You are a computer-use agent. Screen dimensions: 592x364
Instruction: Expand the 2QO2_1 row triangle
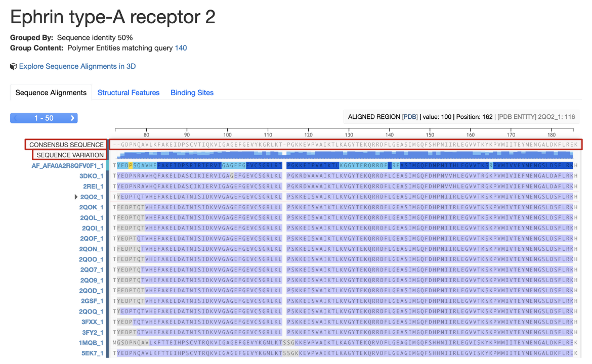76,197
